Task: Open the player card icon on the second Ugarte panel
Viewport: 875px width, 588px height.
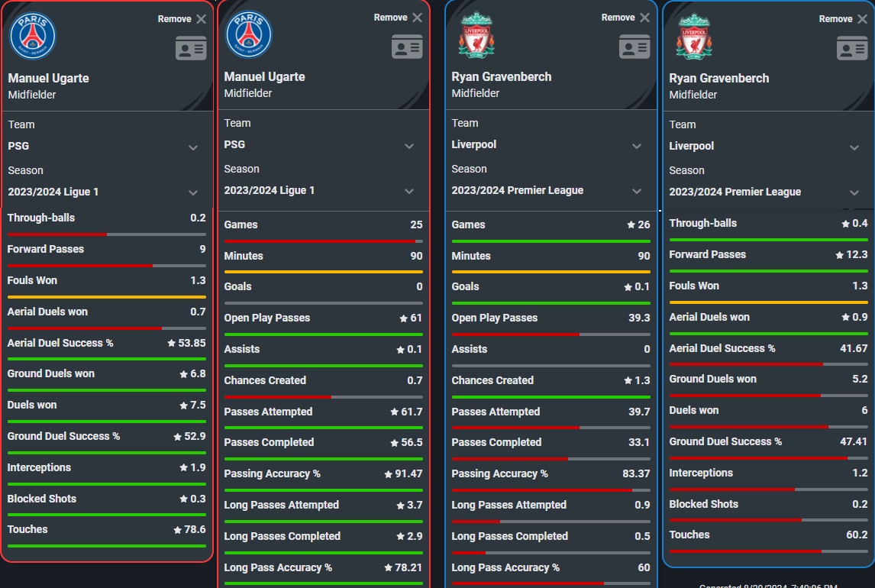Action: pyautogui.click(x=407, y=47)
